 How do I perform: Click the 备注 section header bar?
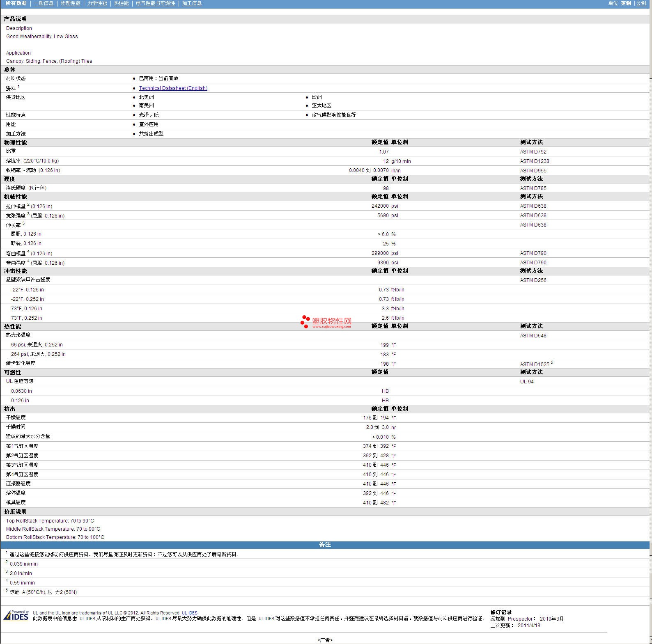click(325, 545)
